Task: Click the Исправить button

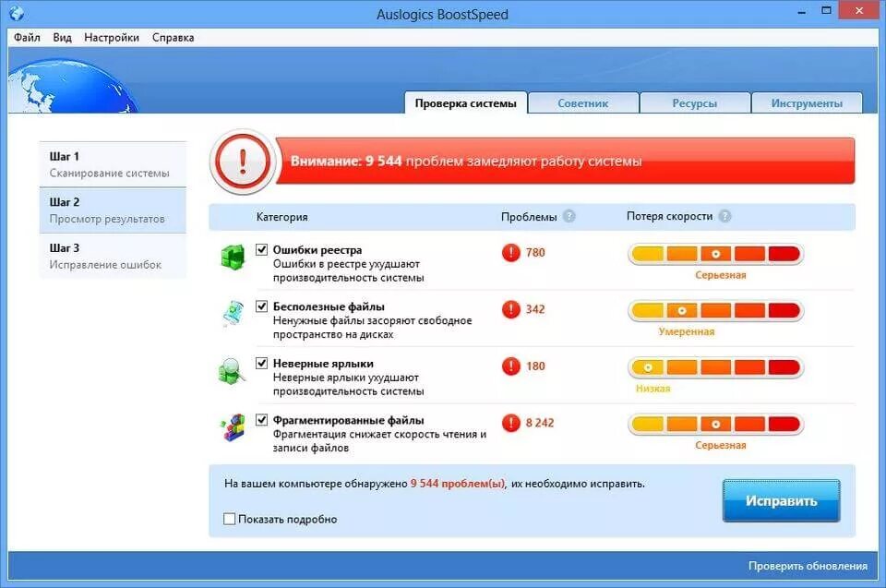Action: [x=781, y=501]
